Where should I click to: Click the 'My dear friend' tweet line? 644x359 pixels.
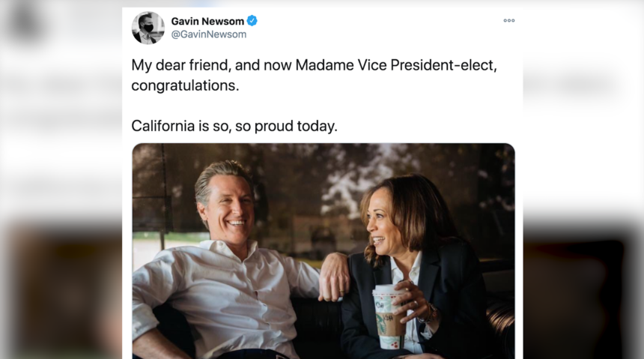185,65
